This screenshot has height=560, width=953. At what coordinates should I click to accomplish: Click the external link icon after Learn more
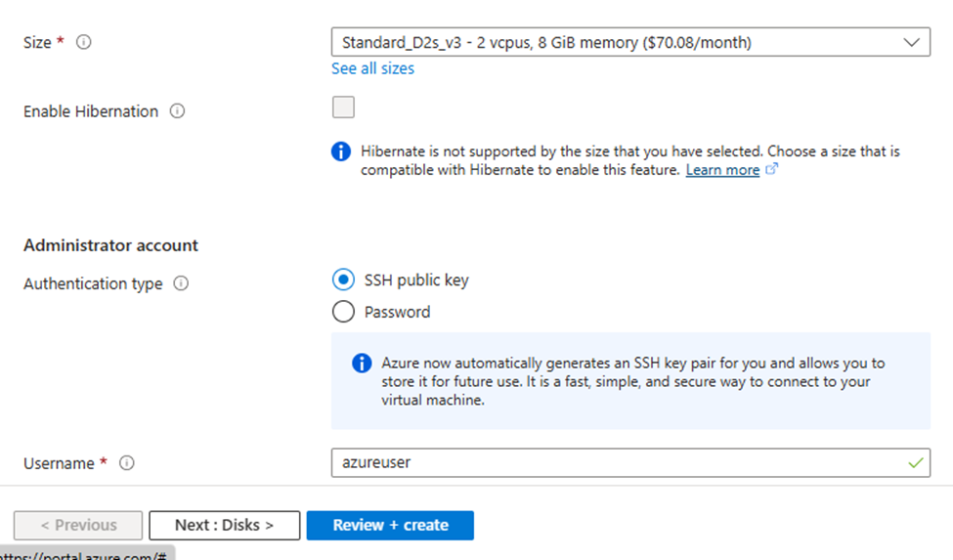click(x=772, y=170)
